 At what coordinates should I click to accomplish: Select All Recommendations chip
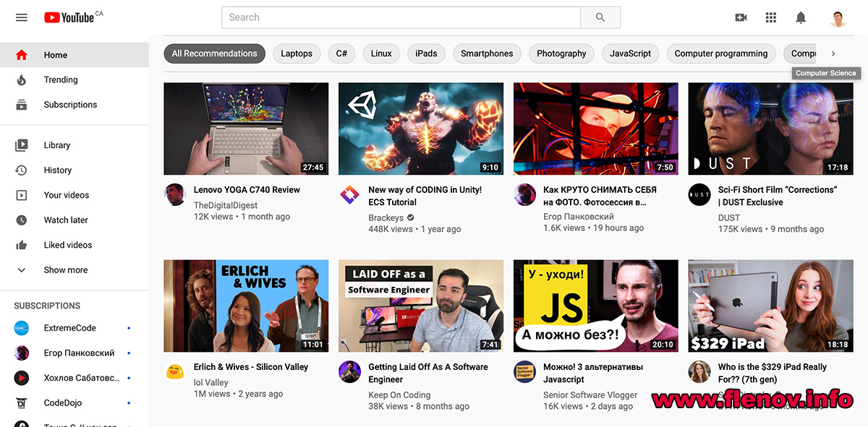point(214,53)
